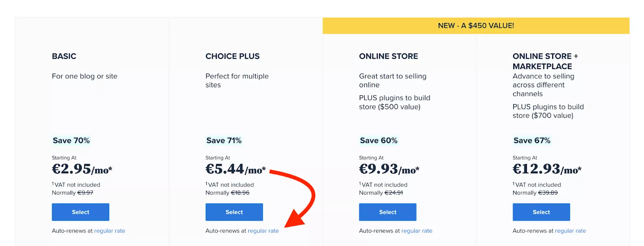Select the Online Store plan button

388,212
